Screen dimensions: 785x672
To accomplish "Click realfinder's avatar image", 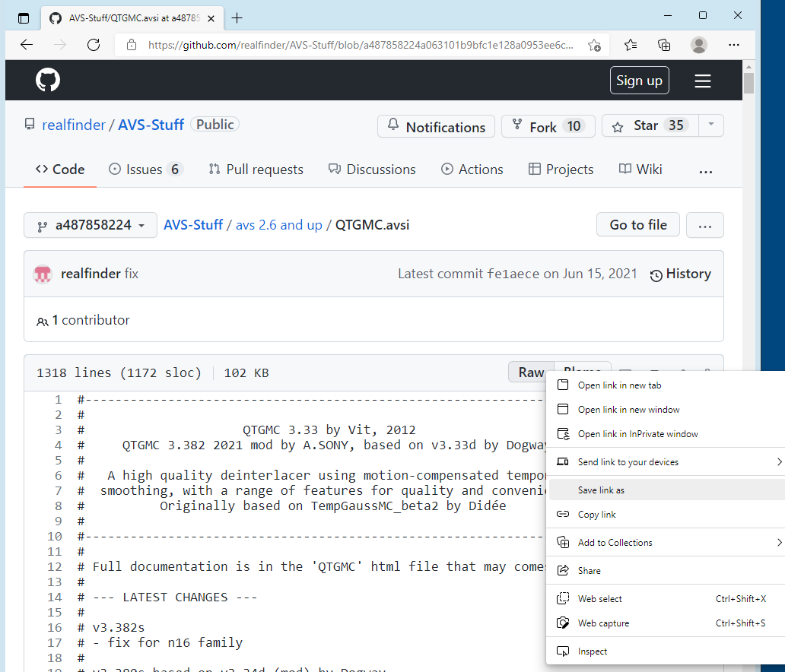I will click(x=43, y=274).
